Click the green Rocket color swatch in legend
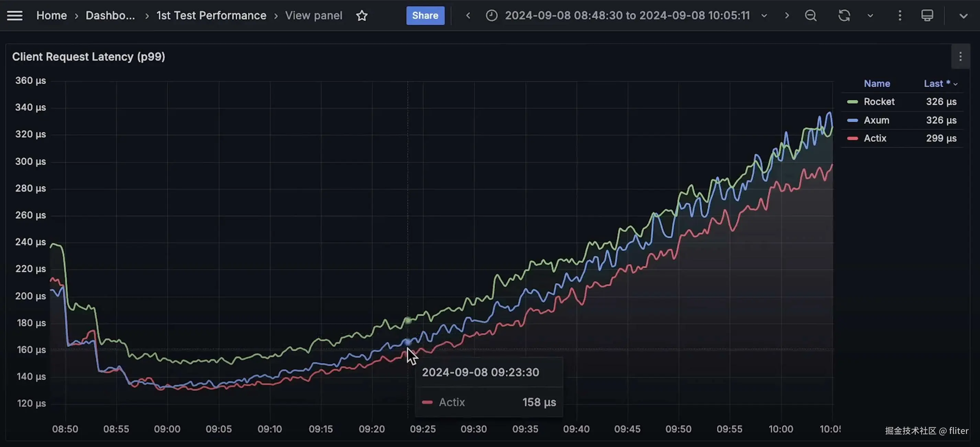Viewport: 980px width, 447px height. pos(852,102)
